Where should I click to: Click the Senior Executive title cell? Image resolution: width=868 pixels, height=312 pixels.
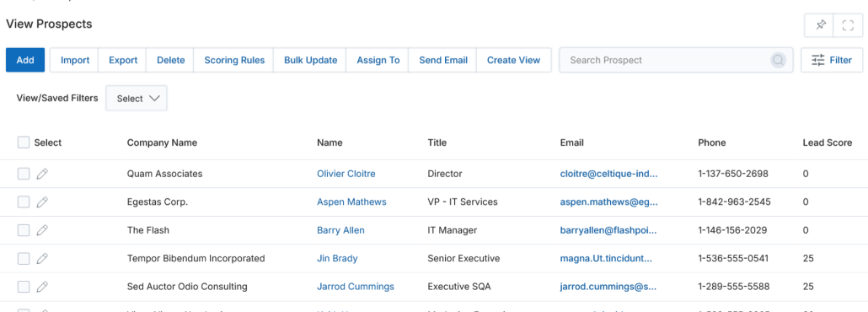[x=463, y=258]
